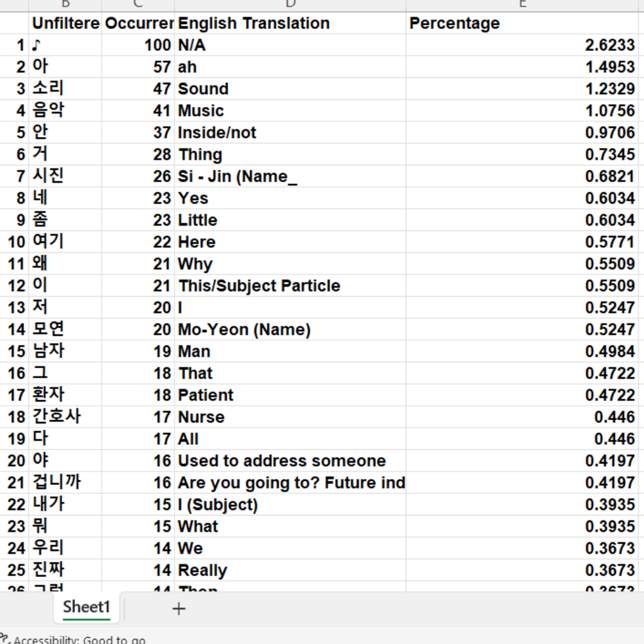
Task: Switch to the Sheet1 tab
Action: 86,608
